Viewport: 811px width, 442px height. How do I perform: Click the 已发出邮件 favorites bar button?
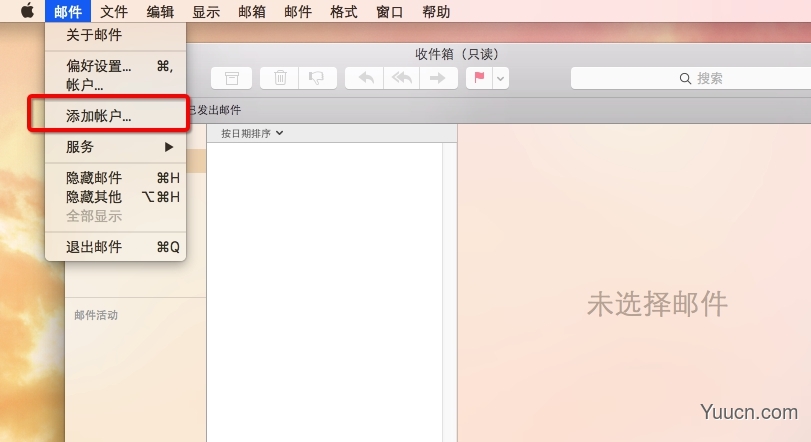[x=214, y=110]
